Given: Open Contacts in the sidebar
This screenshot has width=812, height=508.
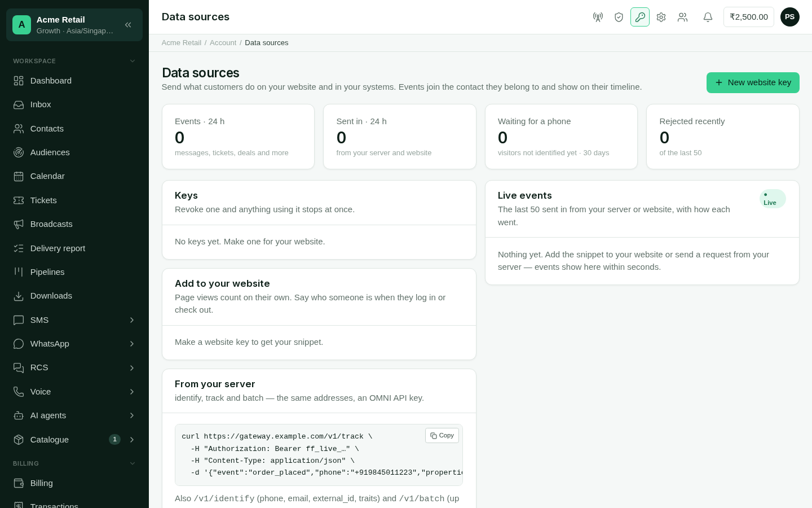Looking at the screenshot, I should [x=74, y=129].
